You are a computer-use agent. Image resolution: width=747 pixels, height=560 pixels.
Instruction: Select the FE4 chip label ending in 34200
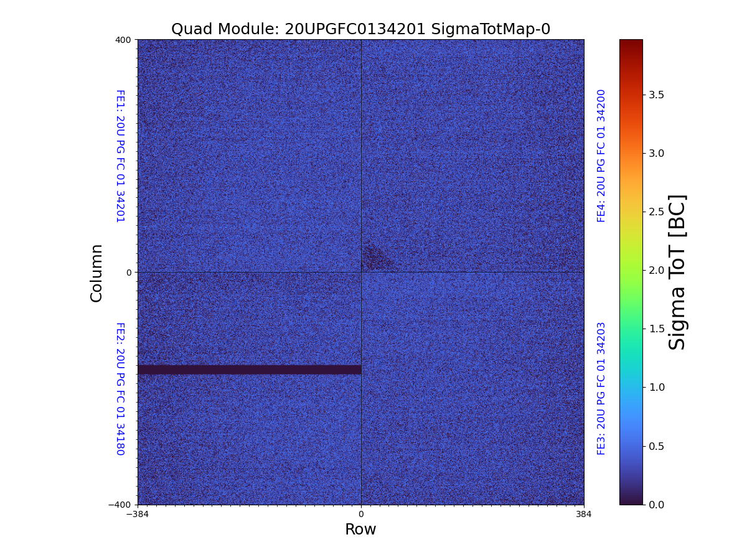601,156
